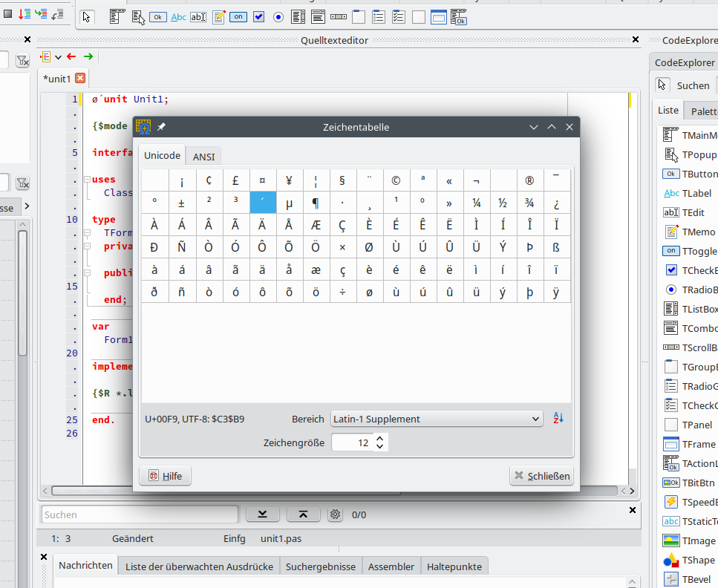This screenshot has height=588, width=718.
Task: Select the TMemo component in palette toolbar
Action: coord(218,16)
